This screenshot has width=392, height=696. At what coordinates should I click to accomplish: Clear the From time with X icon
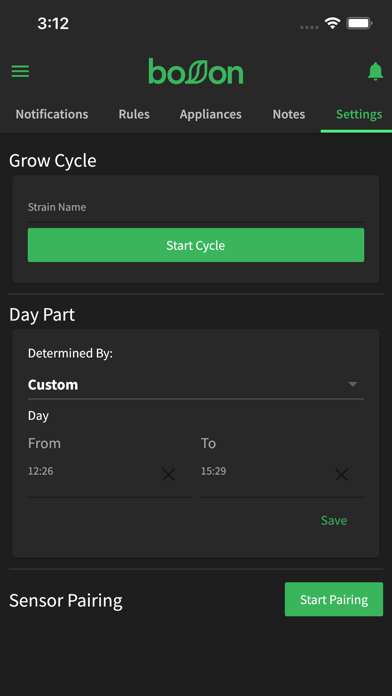coord(168,475)
